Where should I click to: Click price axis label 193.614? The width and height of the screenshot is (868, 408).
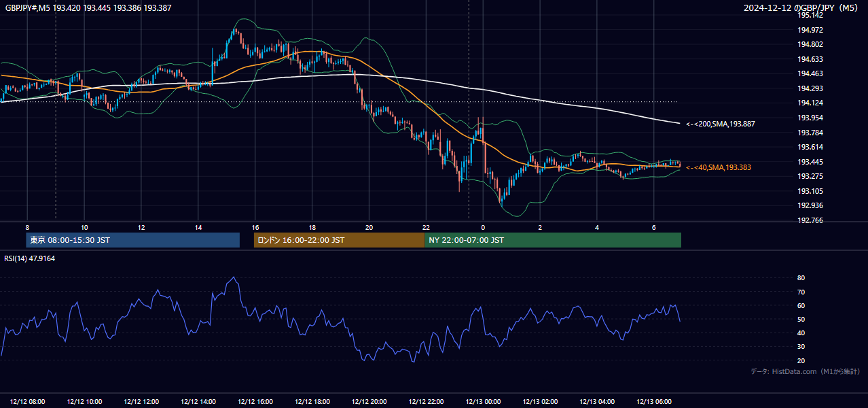(x=810, y=147)
